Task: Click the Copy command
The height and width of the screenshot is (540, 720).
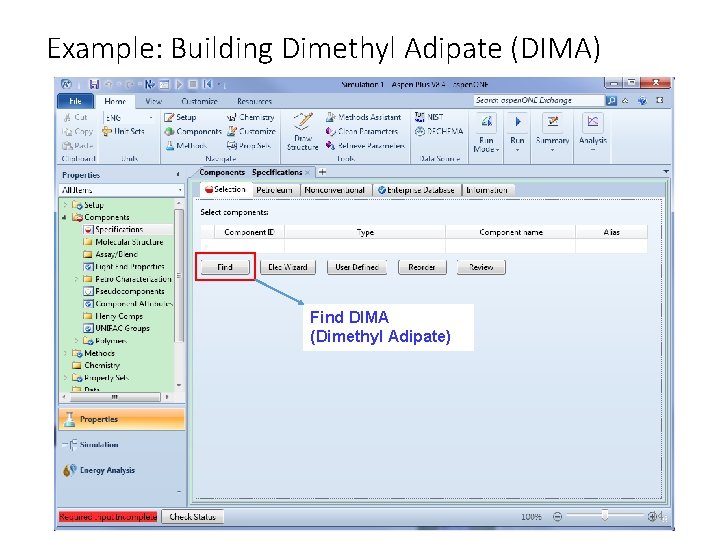Action: tap(77, 132)
